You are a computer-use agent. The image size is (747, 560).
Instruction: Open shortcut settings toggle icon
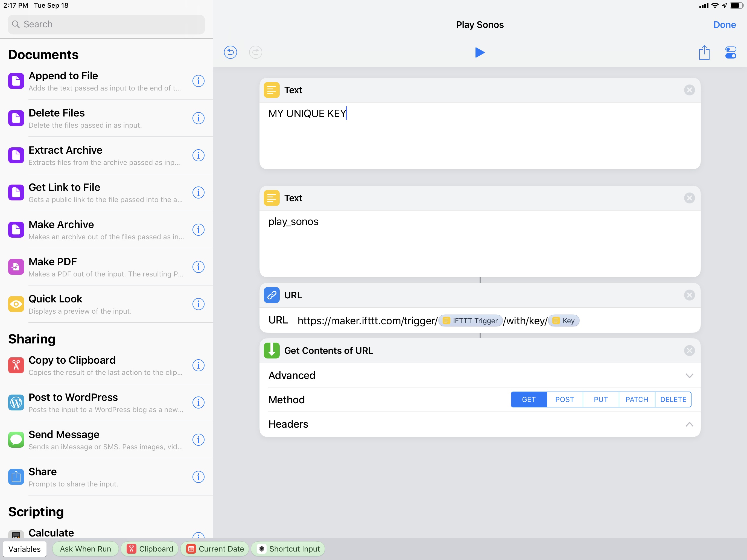(730, 53)
